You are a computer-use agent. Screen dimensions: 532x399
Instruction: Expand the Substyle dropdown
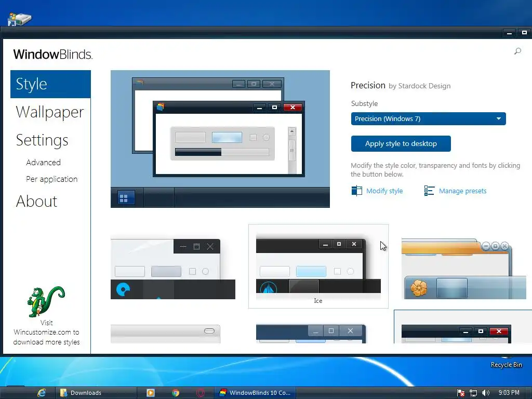pyautogui.click(x=428, y=119)
